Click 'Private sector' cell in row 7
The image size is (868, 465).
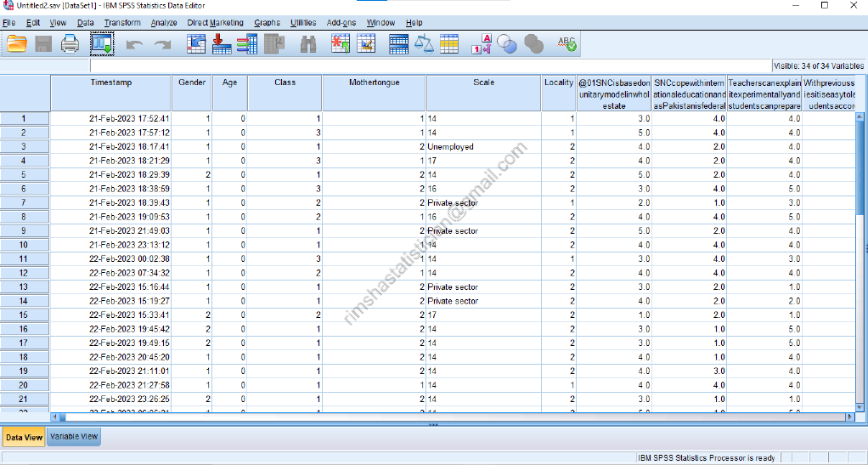pyautogui.click(x=484, y=203)
